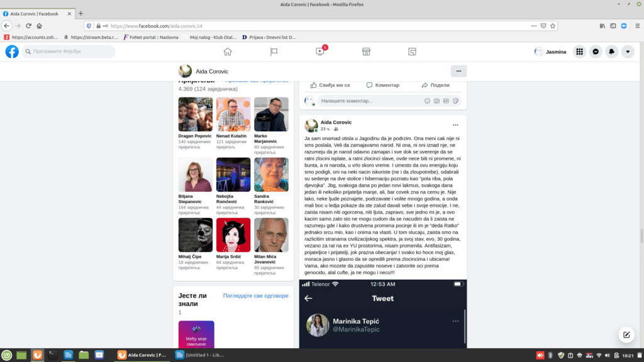
Task: Open the notifications bell icon
Action: coord(611,52)
